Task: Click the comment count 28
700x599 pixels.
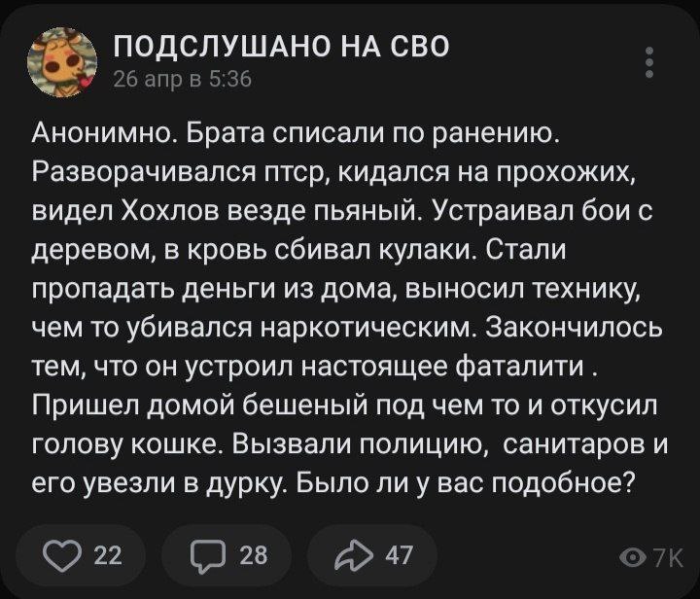Action: point(253,555)
